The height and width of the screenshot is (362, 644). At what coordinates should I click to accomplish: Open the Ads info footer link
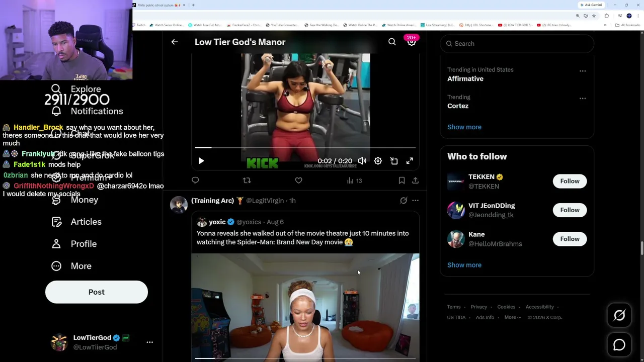click(x=485, y=317)
